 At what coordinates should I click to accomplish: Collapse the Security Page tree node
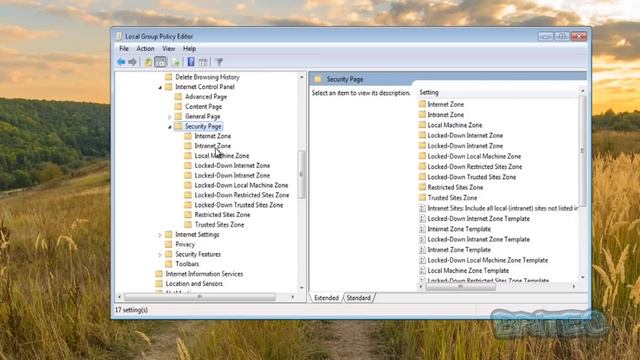170,127
